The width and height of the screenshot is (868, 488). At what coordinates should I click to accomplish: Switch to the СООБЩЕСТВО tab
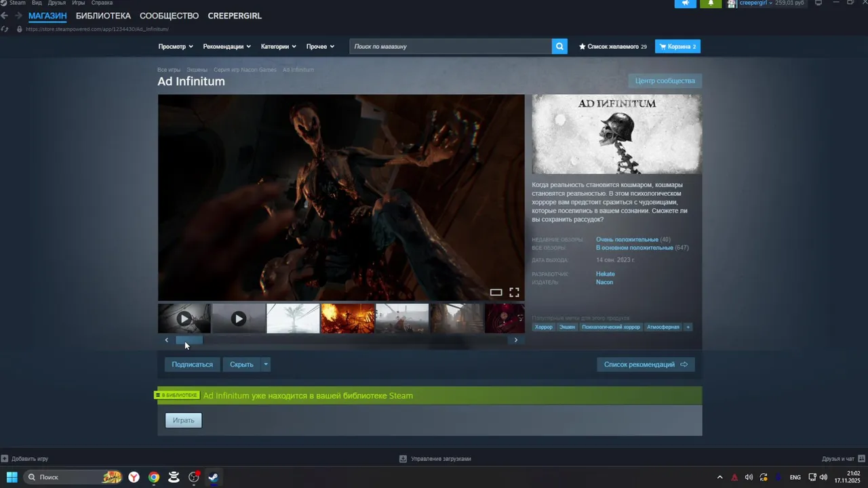pos(169,16)
